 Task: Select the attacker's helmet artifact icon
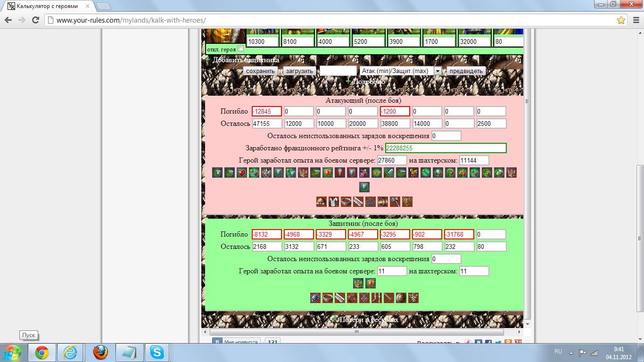322,202
